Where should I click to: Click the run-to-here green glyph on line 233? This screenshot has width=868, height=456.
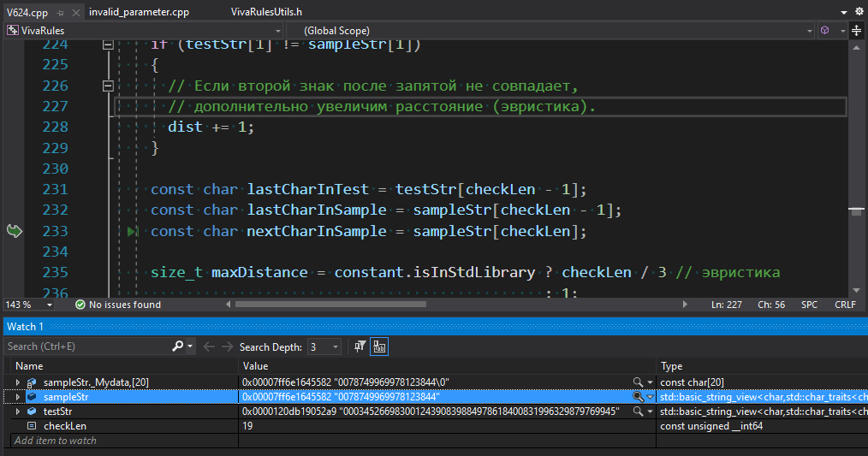[x=132, y=231]
